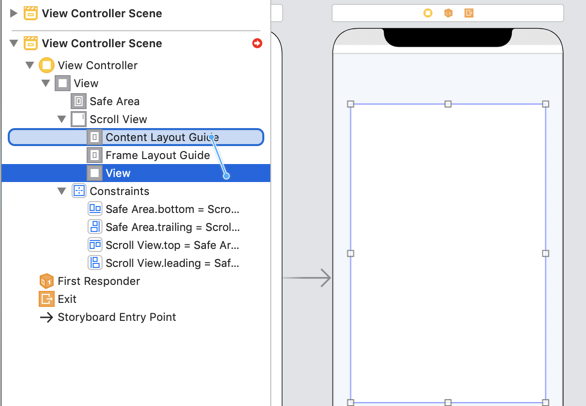Click the red error arrow indicator
Viewport: 586px width, 406px height.
(x=257, y=43)
